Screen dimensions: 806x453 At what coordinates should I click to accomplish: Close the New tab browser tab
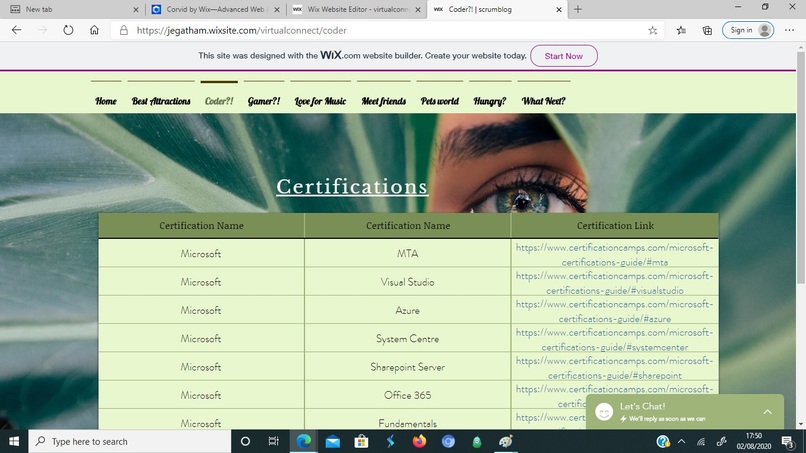[136, 9]
